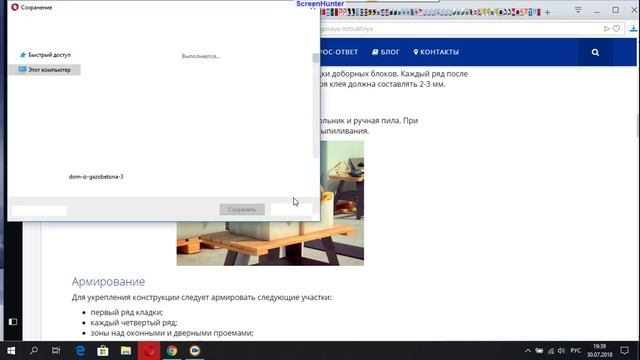Click the website search magnifier icon
The width and height of the screenshot is (640, 360).
pos(595,52)
